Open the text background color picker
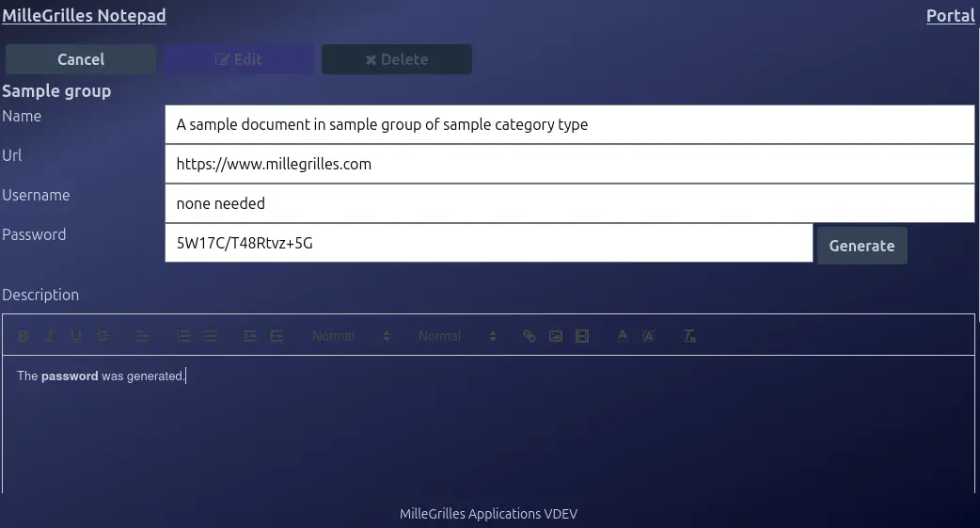Image resolution: width=980 pixels, height=528 pixels. [x=649, y=336]
